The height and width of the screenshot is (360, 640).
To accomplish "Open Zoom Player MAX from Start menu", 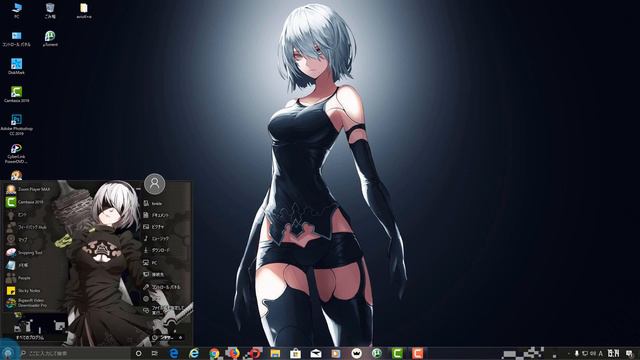I will point(29,189).
